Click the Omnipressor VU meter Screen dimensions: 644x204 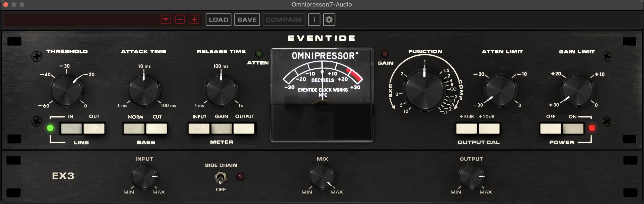coord(322,95)
